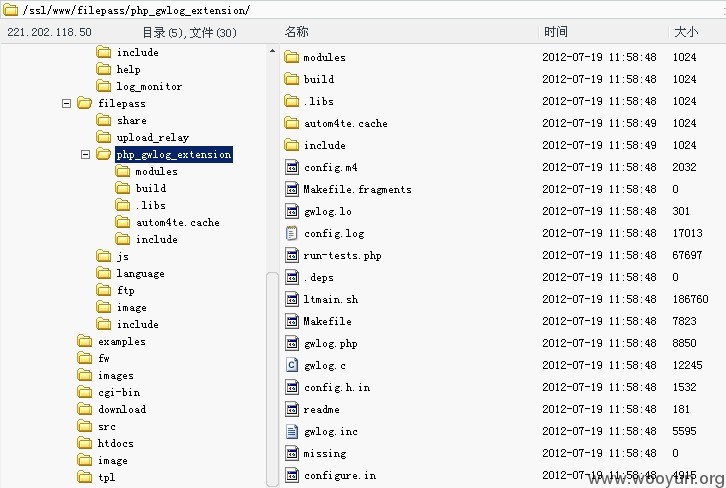This screenshot has height=488, width=726.
Task: Click the Makefile.fragments file icon
Action: (292, 189)
